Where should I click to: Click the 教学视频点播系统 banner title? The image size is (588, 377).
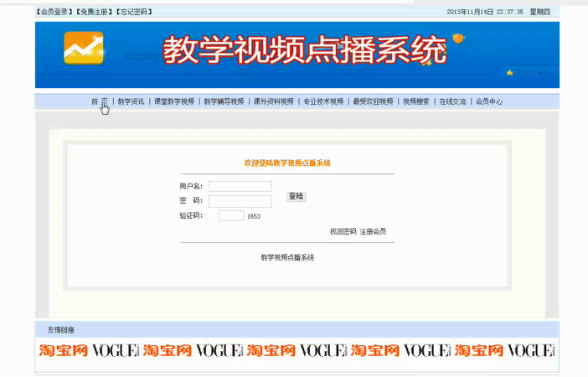tap(305, 49)
